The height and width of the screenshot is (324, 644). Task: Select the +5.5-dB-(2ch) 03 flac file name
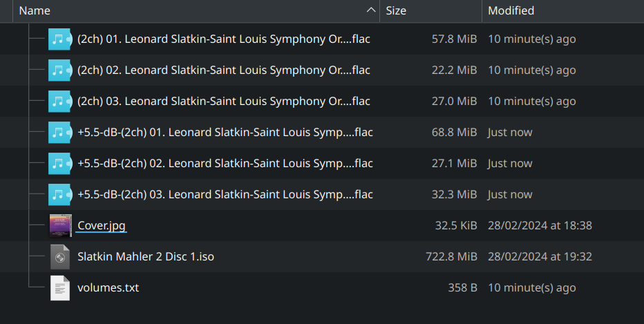(x=225, y=195)
